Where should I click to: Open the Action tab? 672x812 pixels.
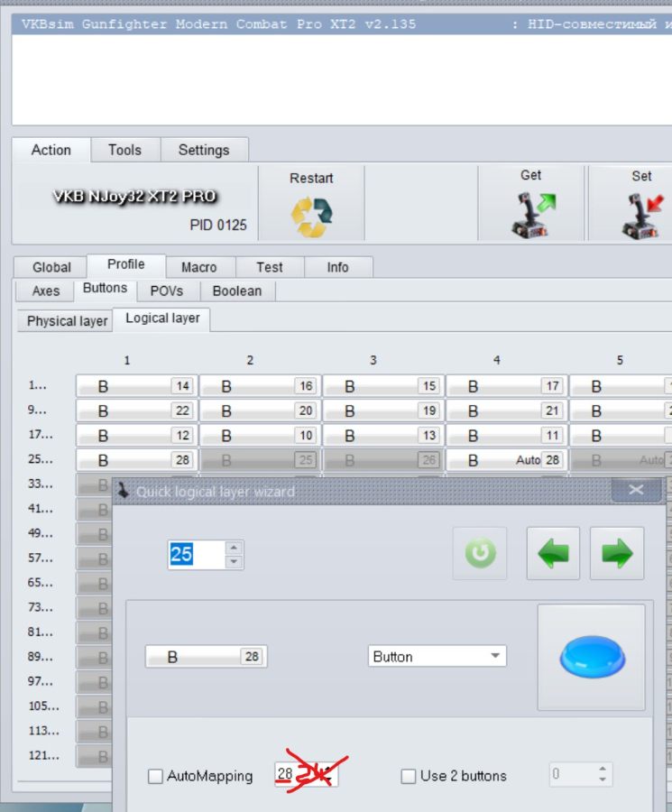pos(51,150)
